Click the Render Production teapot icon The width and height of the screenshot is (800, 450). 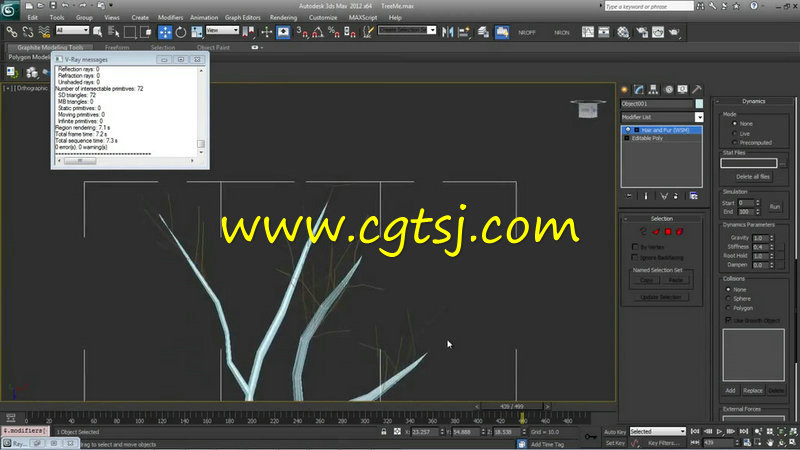[674, 32]
